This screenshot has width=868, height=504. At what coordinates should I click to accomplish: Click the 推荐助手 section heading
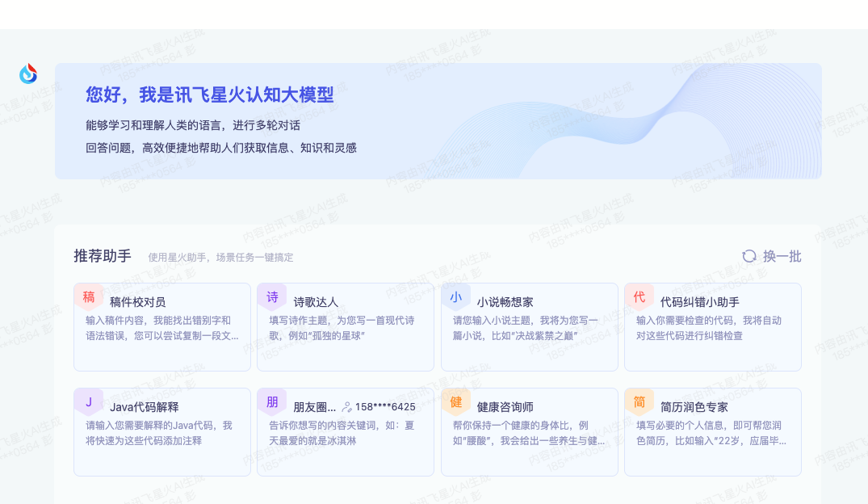103,256
